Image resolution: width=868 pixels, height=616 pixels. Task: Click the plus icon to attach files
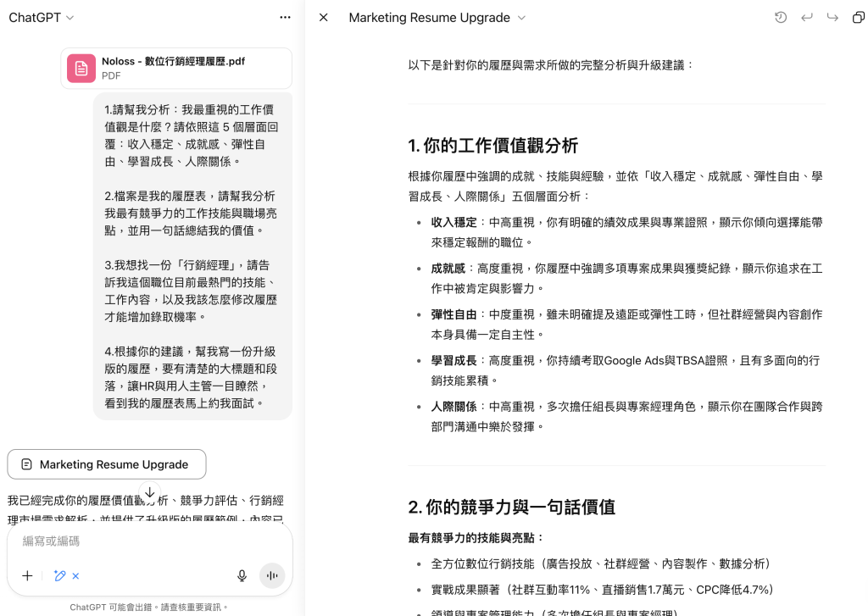pos(26,575)
